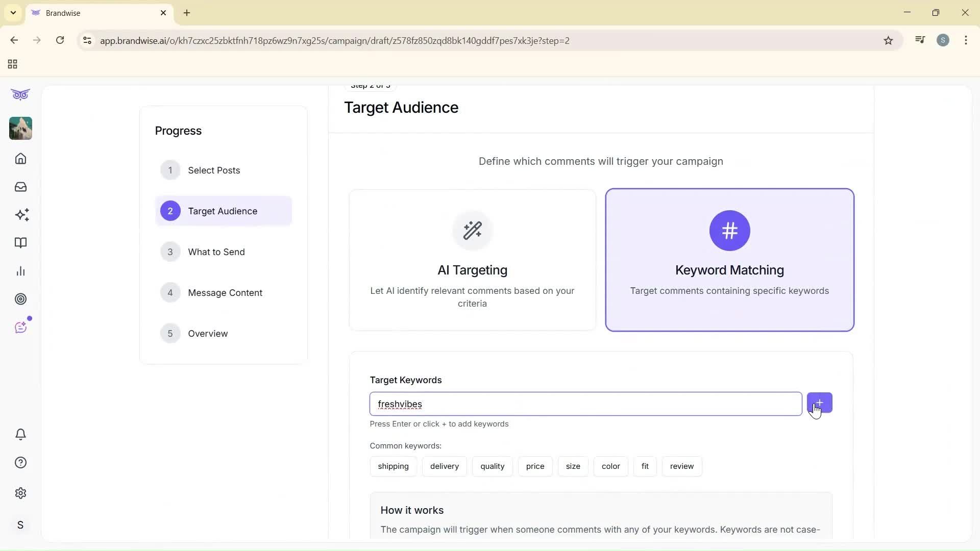
Task: Click the Brandwise owl logo
Action: coord(20,94)
